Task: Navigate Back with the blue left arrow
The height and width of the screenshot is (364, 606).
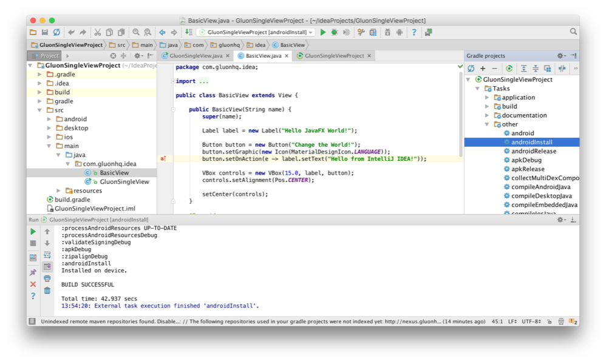Action: click(162, 32)
